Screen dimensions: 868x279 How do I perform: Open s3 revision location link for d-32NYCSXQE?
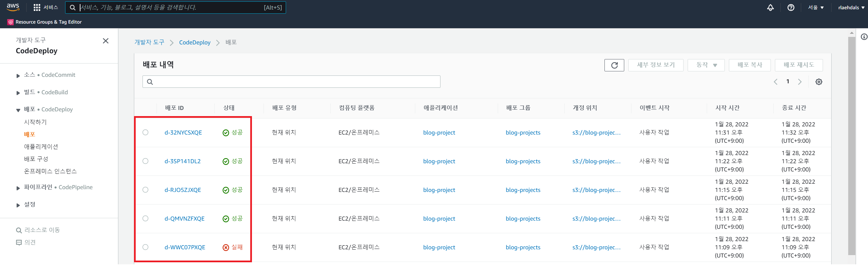597,132
